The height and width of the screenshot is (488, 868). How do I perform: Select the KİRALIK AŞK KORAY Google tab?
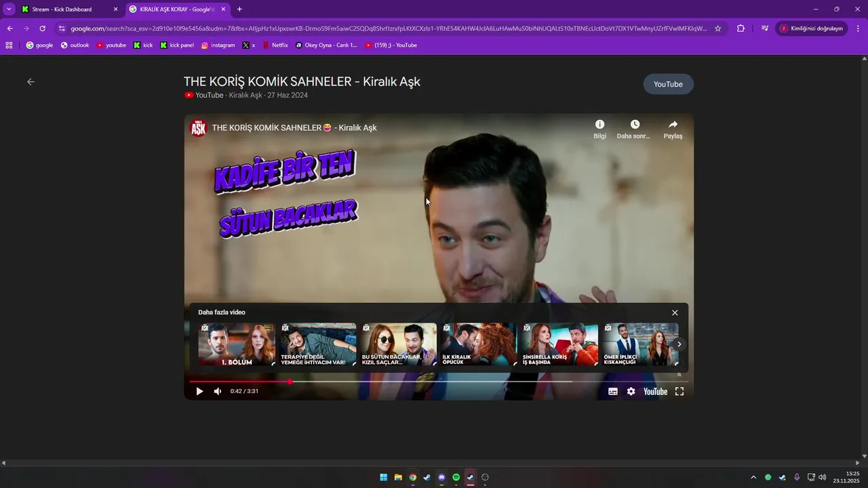176,9
